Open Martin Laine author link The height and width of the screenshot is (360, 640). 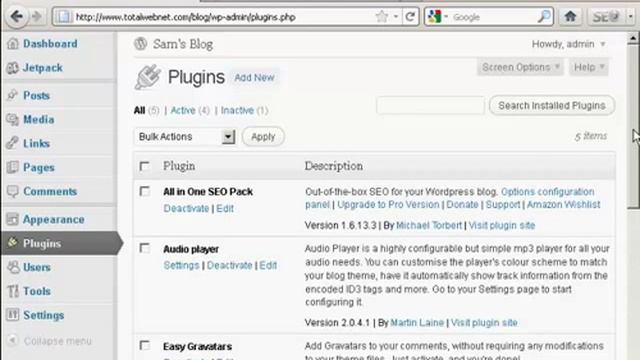(x=417, y=322)
